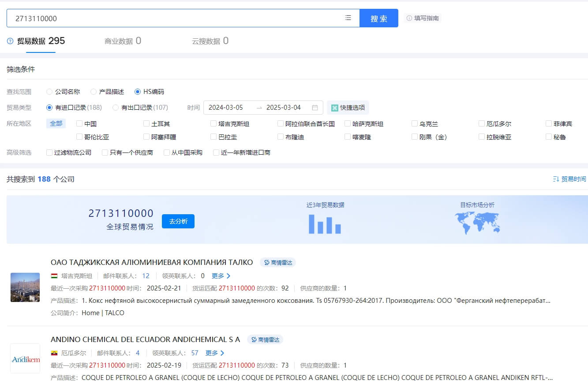Select the 产品描述 search scope radio
588x387 pixels.
pos(94,92)
